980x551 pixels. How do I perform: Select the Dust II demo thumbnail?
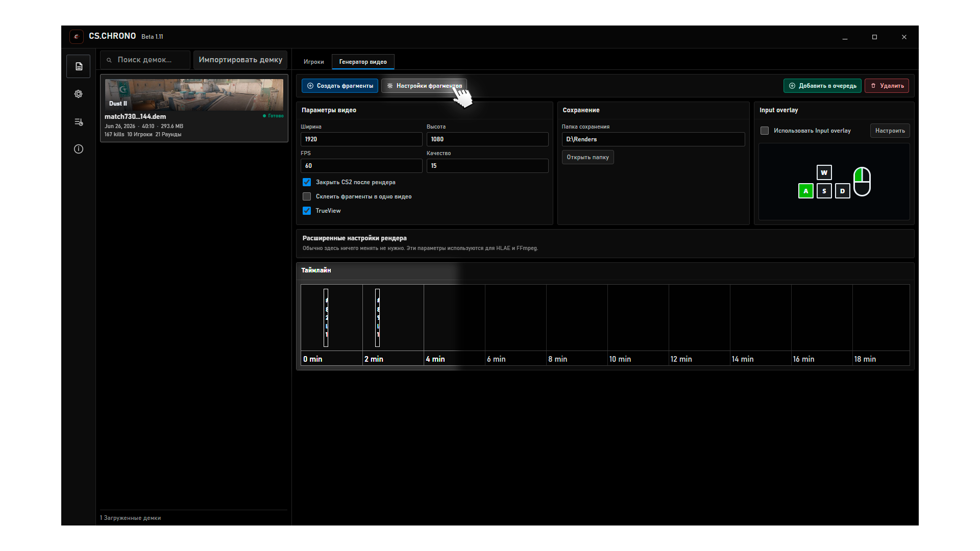tap(194, 95)
